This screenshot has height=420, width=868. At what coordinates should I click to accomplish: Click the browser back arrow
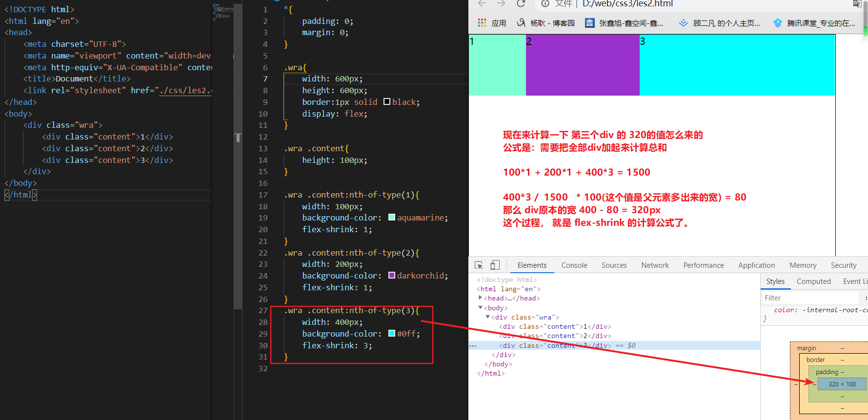coord(482,4)
